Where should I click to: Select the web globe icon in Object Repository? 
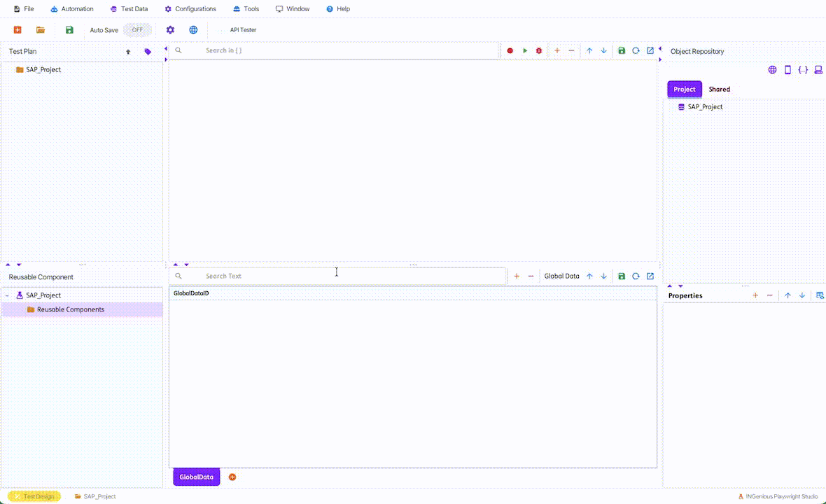click(772, 69)
